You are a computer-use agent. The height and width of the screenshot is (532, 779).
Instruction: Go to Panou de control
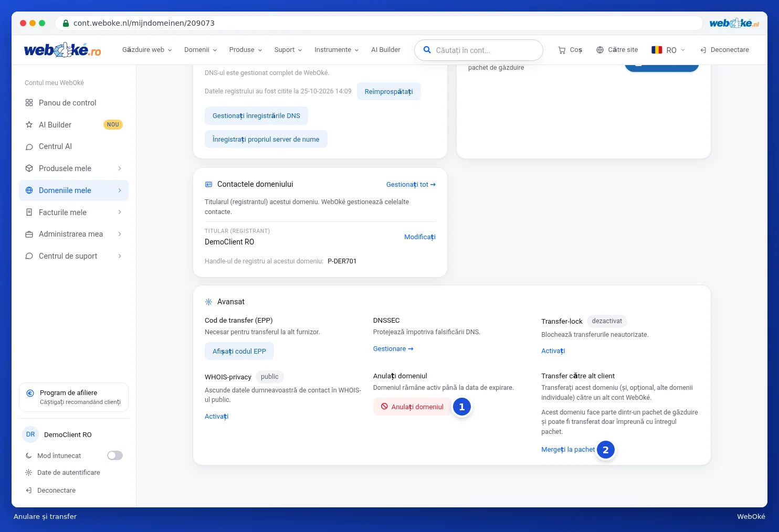[73, 103]
